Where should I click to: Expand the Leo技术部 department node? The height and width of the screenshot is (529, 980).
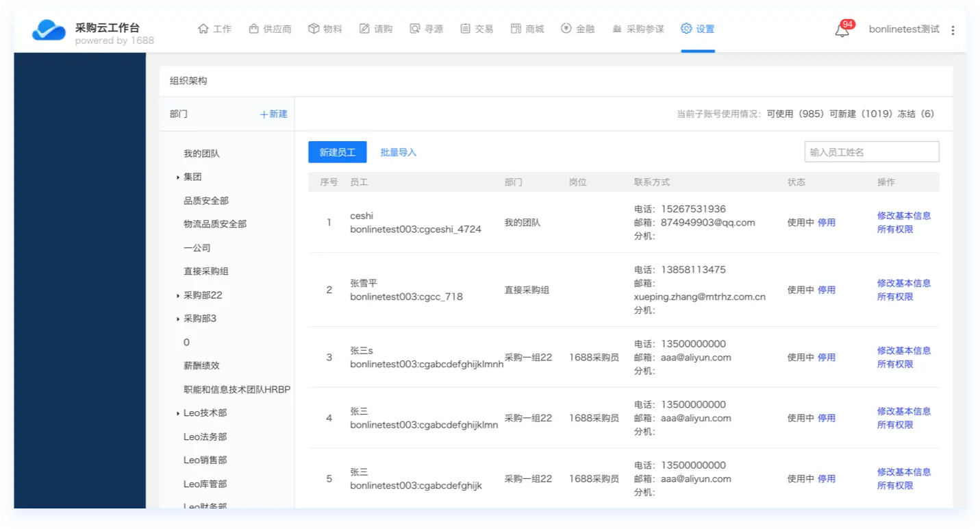coord(178,413)
